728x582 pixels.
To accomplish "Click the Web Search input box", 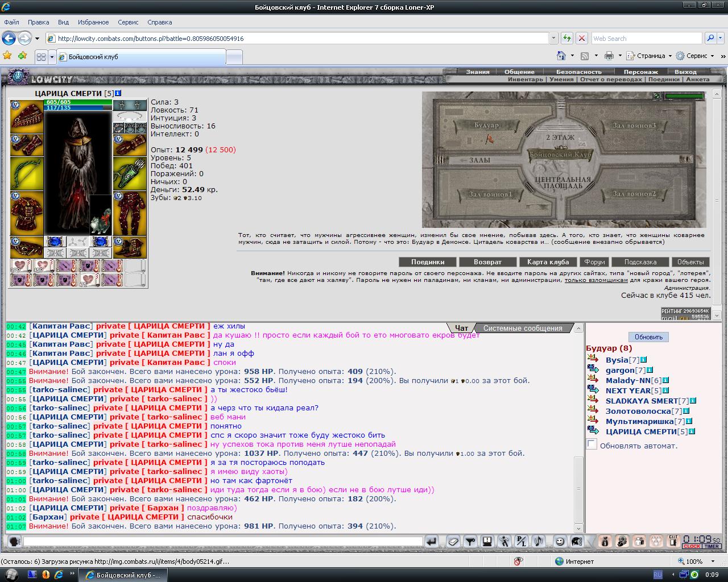I will tap(646, 39).
